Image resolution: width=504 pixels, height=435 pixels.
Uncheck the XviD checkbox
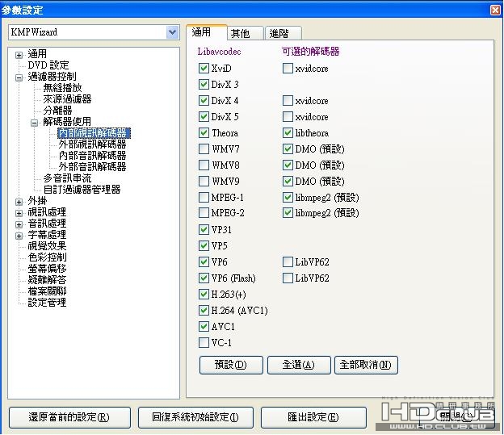[204, 68]
